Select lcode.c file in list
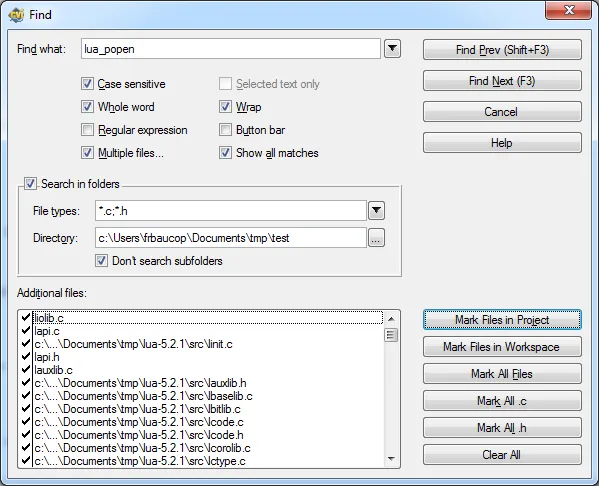The width and height of the screenshot is (599, 486). 139,422
